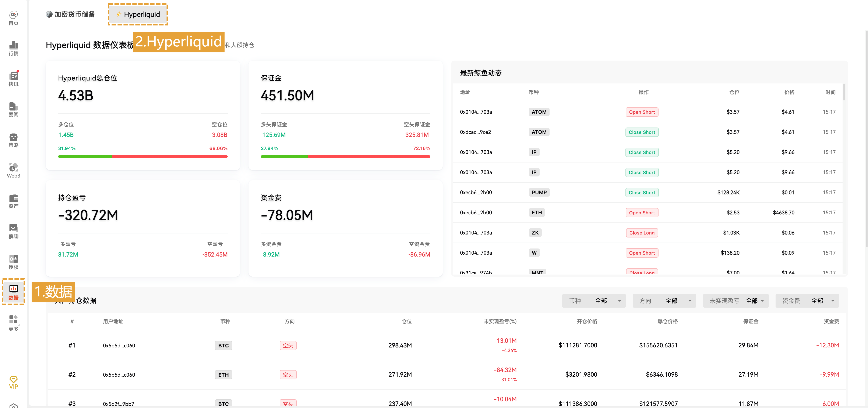
Task: Click the PUMP coin tag
Action: (x=539, y=193)
